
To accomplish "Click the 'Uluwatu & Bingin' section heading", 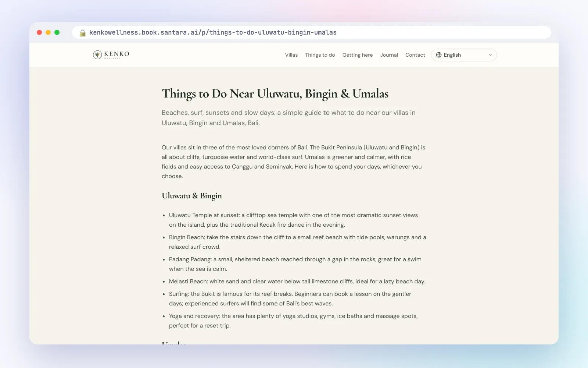I will [192, 196].
